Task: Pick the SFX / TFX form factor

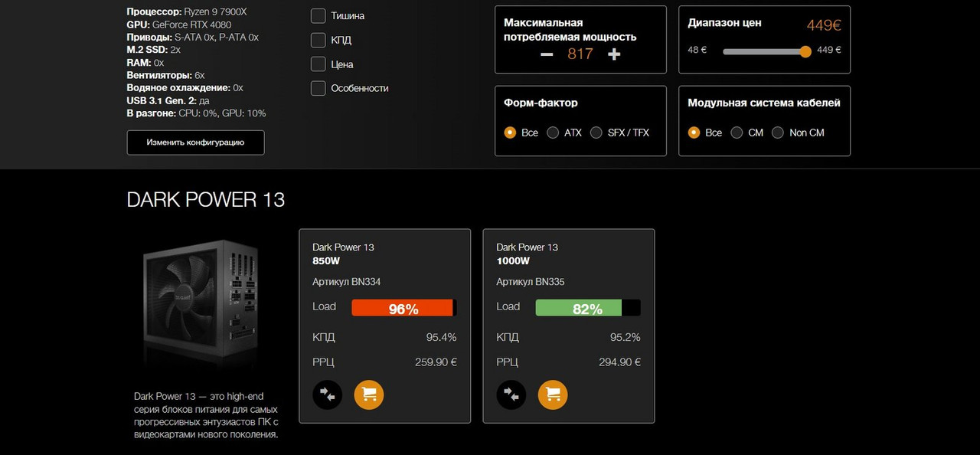Action: point(596,133)
